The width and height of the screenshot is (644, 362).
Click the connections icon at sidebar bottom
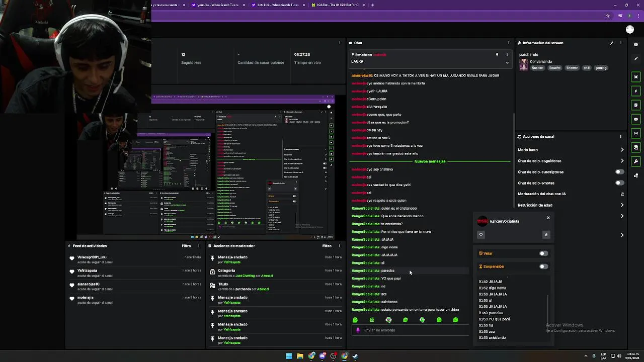coord(636,175)
